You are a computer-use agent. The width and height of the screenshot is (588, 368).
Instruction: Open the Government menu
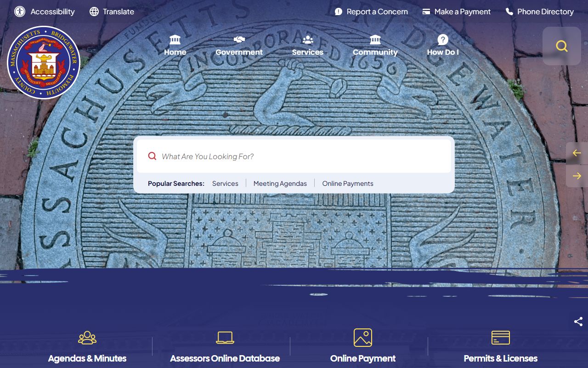click(239, 46)
